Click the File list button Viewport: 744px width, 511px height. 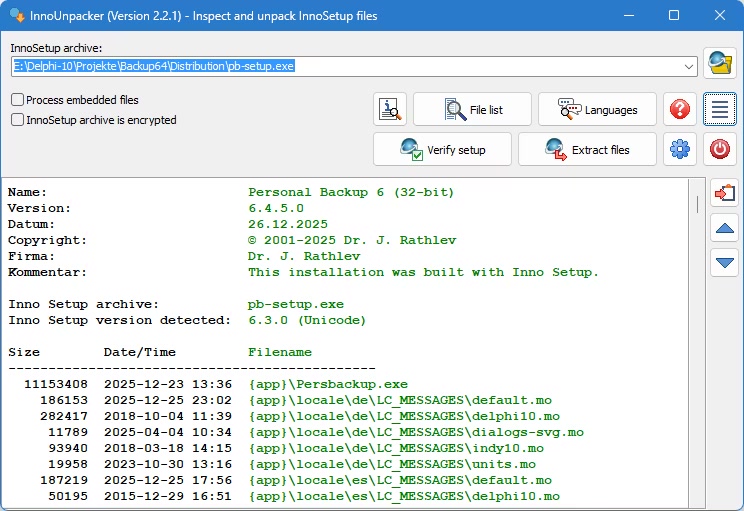pyautogui.click(x=473, y=109)
